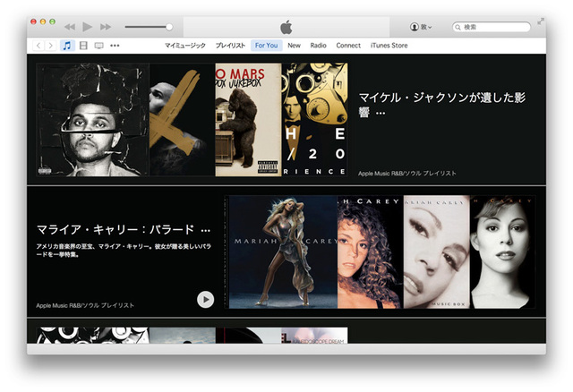Toggle full screen with the arrows icon
The width and height of the screenshot is (573, 392).
[x=541, y=21]
